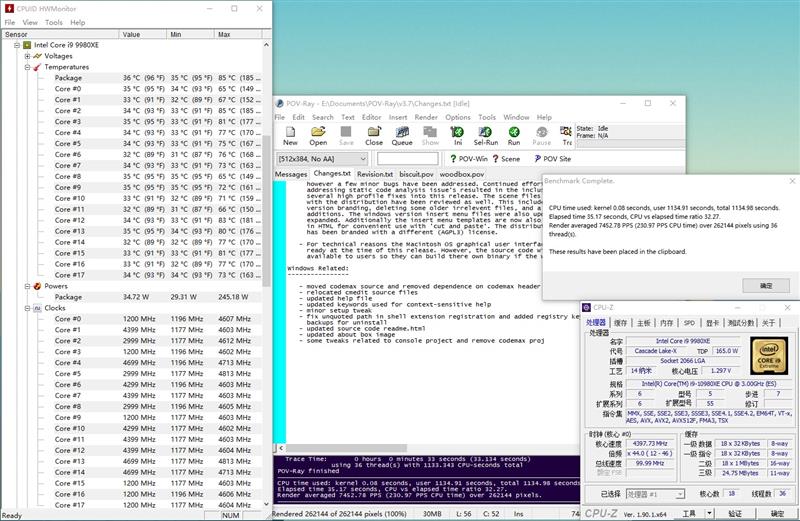Click the Open folder icon in POV-Ray
The height and width of the screenshot is (521, 800).
(x=318, y=132)
